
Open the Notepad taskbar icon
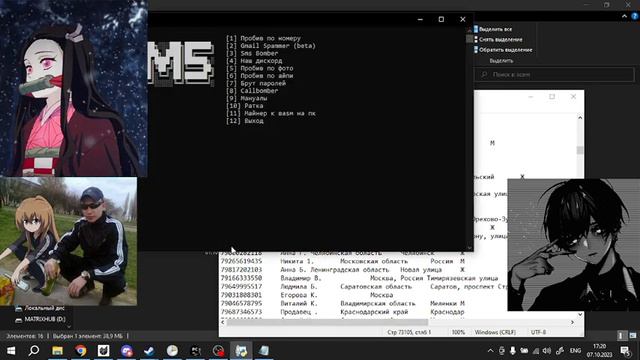(x=264, y=351)
